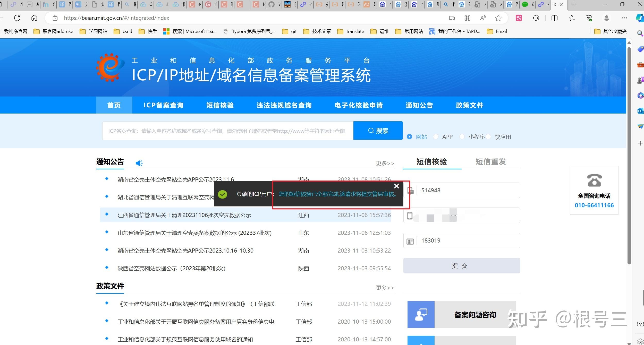
Task: Click inside the ICP备案查询 search input
Action: coord(227,131)
